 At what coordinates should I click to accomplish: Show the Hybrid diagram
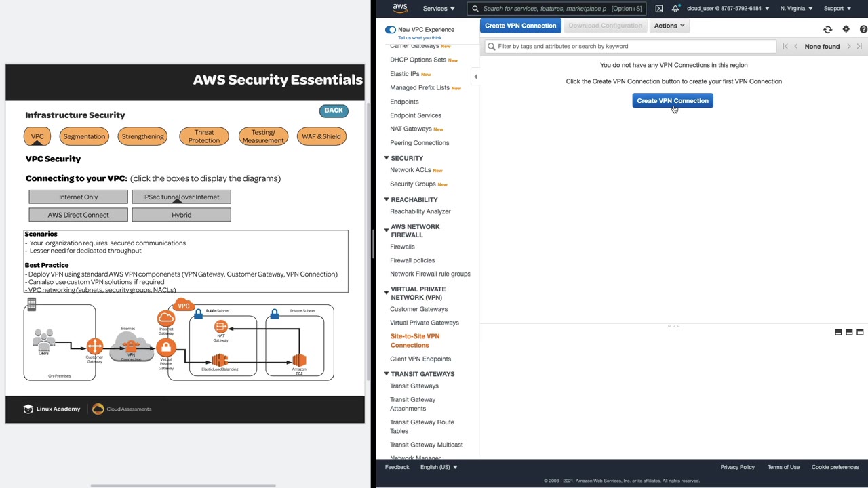(x=181, y=215)
